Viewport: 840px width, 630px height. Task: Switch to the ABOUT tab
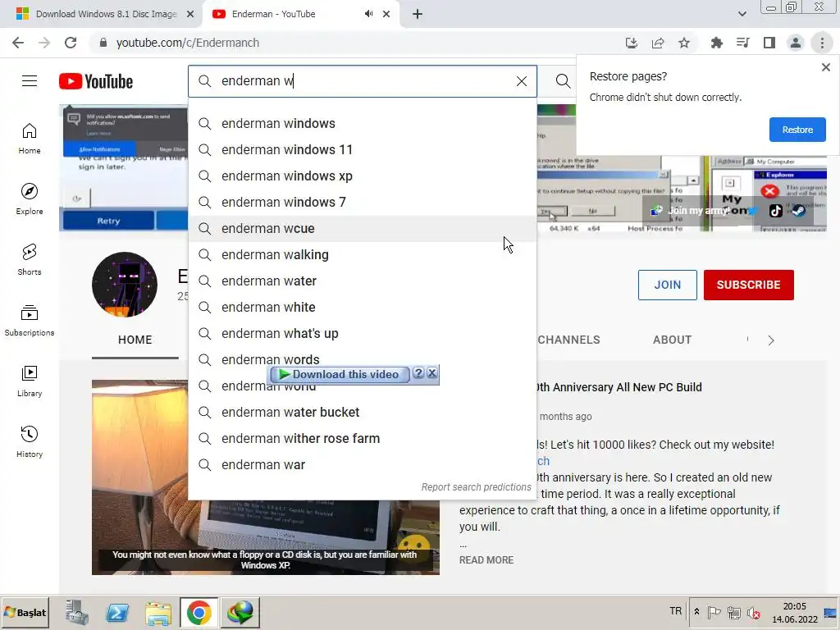click(x=672, y=340)
